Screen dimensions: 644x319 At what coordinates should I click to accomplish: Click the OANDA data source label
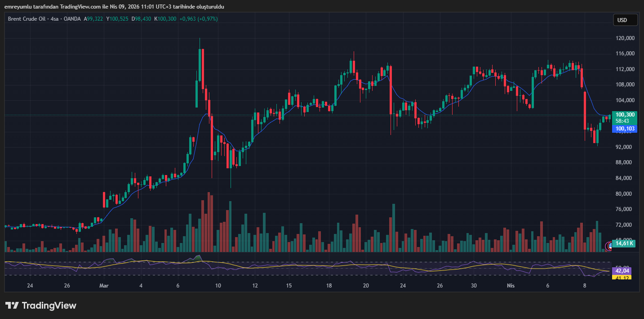pyautogui.click(x=72, y=19)
